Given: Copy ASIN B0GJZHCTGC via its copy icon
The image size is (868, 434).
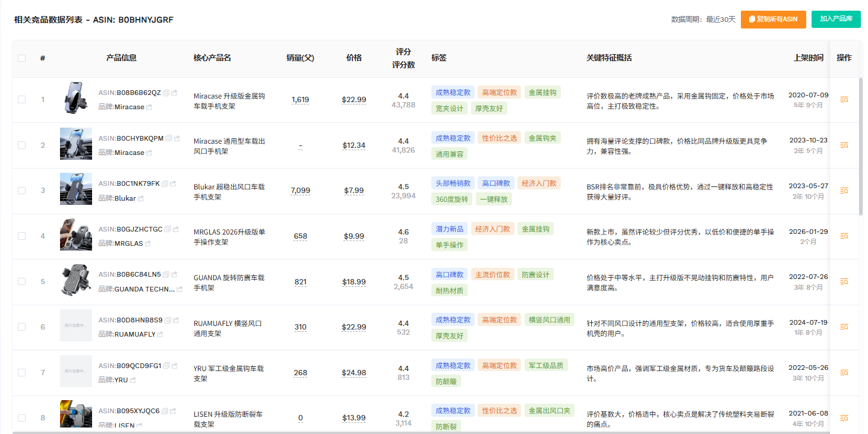Looking at the screenshot, I should 166,229.
